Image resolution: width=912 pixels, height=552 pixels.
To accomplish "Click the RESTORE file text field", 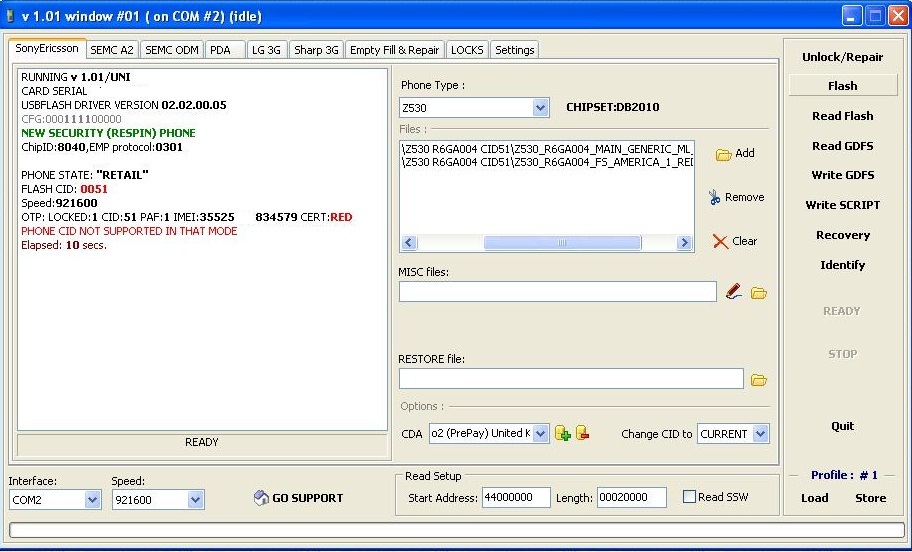I will point(571,379).
